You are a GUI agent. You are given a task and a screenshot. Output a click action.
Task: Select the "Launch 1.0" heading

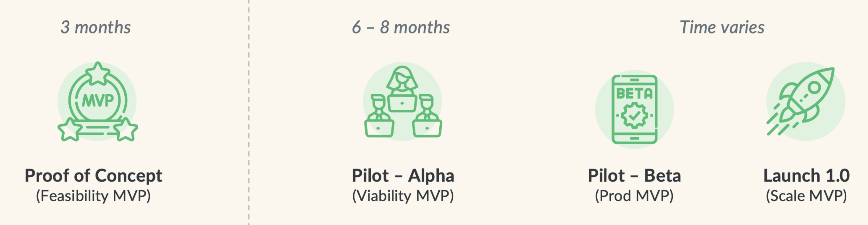coord(806,176)
